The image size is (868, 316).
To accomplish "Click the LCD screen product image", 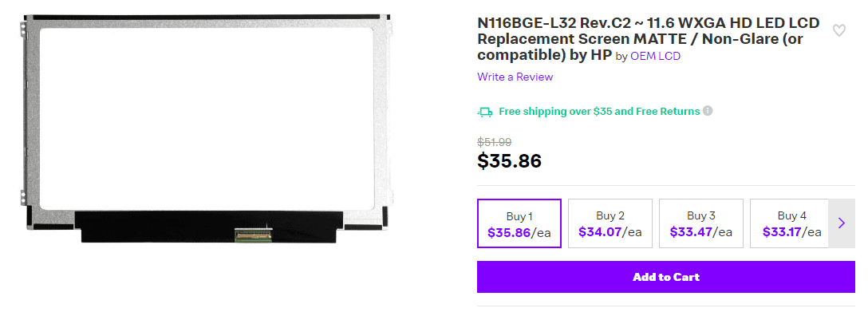I will [207, 128].
